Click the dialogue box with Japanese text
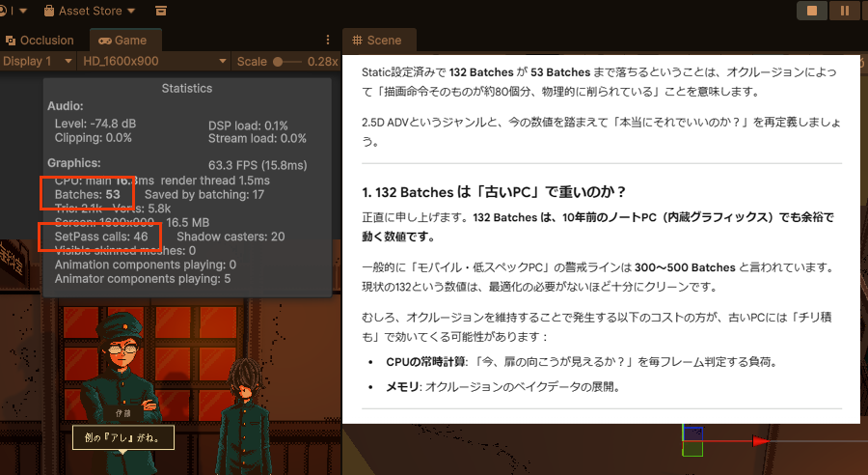 122,437
